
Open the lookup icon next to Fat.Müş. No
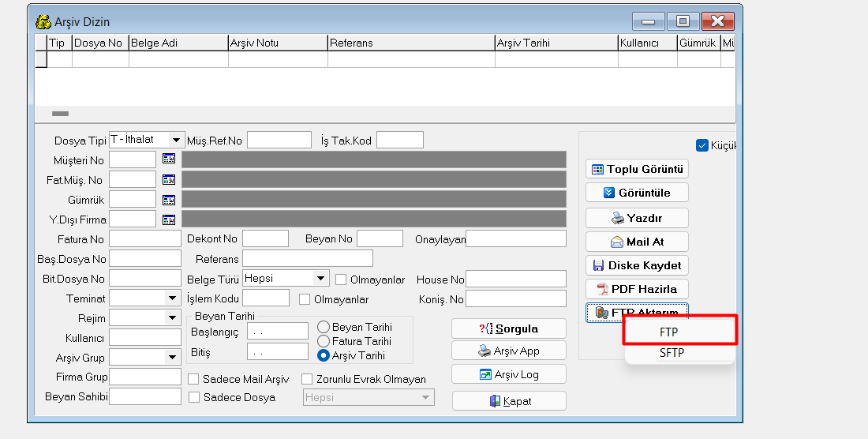tap(168, 179)
